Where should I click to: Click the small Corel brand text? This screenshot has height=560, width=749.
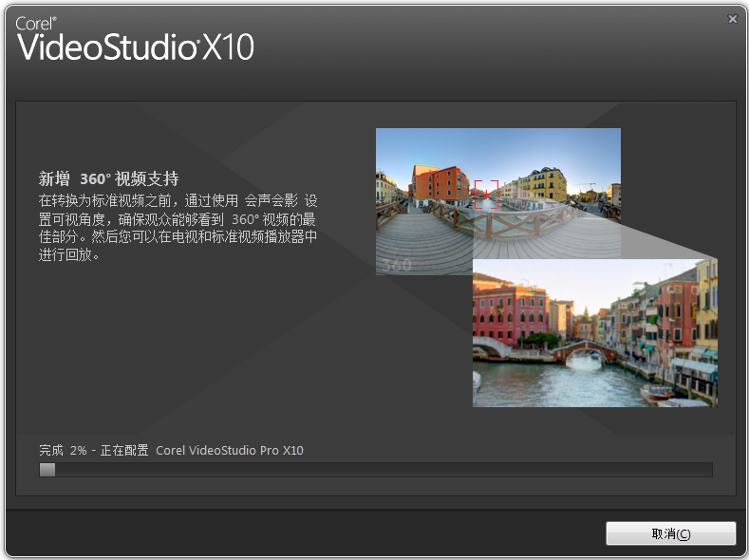[34, 23]
